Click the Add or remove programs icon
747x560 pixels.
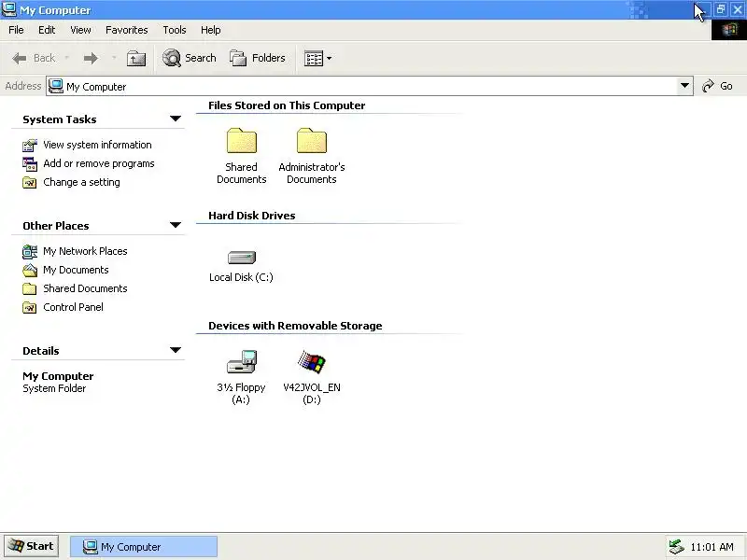click(30, 164)
